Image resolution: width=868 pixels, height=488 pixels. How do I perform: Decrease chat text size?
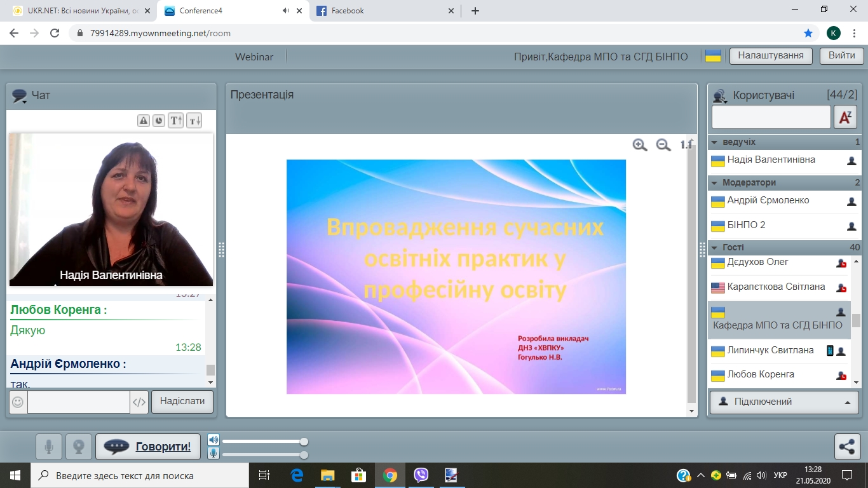pyautogui.click(x=194, y=121)
